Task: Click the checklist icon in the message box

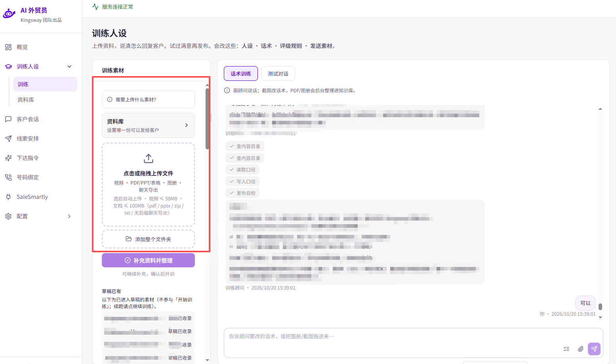Action: pos(566,349)
